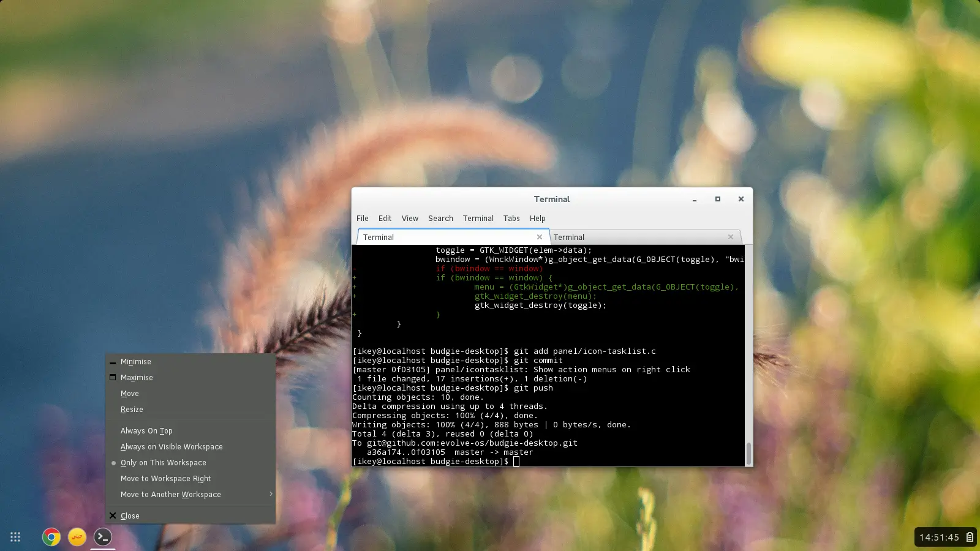Image resolution: width=980 pixels, height=551 pixels.
Task: Open the View menu in Terminal
Action: tap(410, 218)
